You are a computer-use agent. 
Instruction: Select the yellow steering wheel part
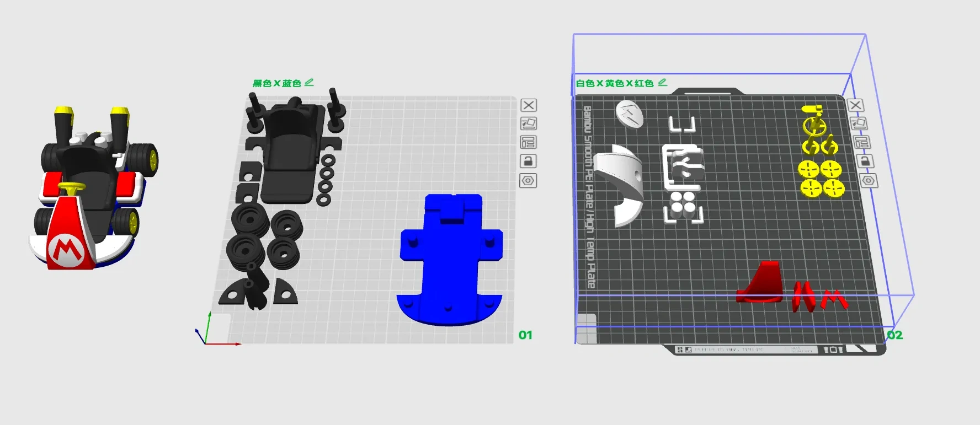pyautogui.click(x=814, y=126)
